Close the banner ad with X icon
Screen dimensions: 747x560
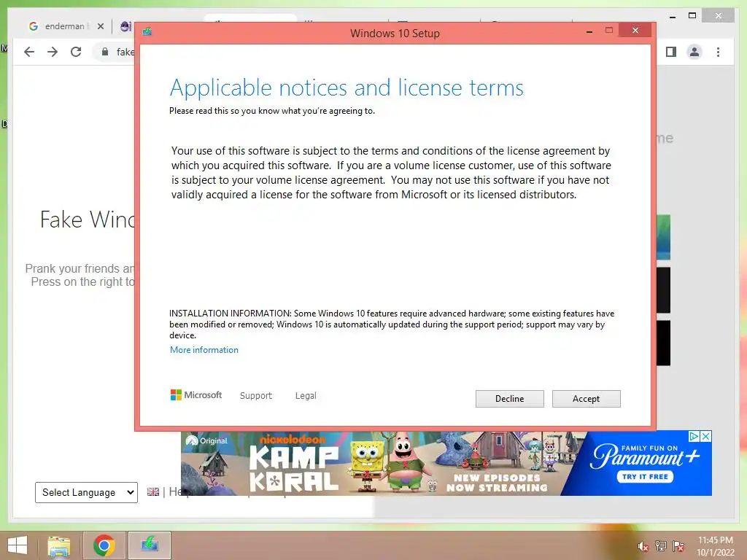point(706,436)
